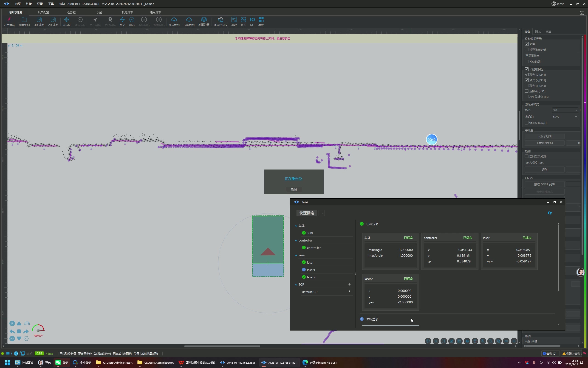Collapse the 车体 tree group

[x=296, y=226]
